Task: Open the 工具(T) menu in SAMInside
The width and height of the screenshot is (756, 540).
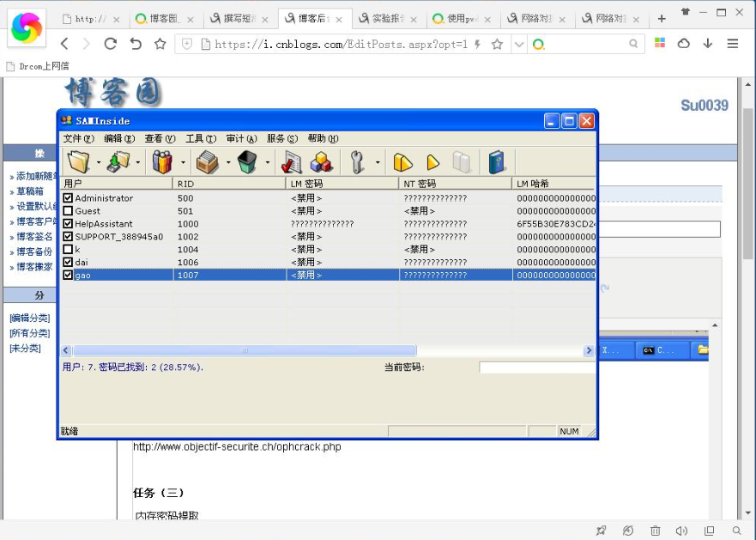Action: point(201,138)
